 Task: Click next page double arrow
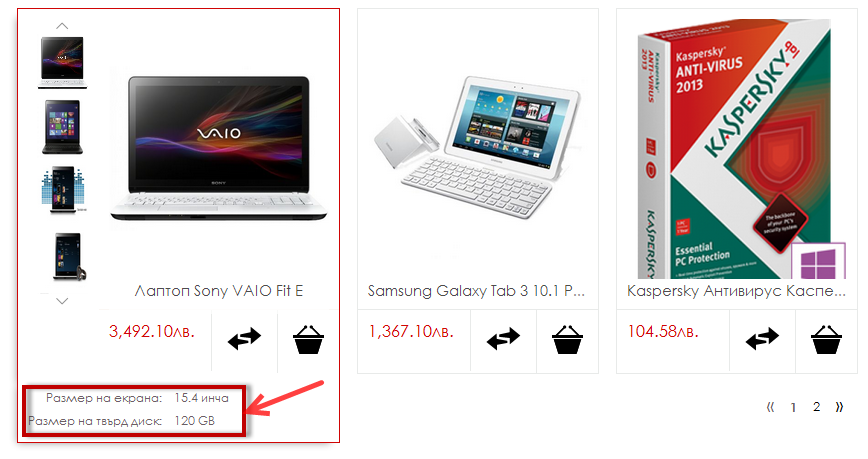click(839, 407)
